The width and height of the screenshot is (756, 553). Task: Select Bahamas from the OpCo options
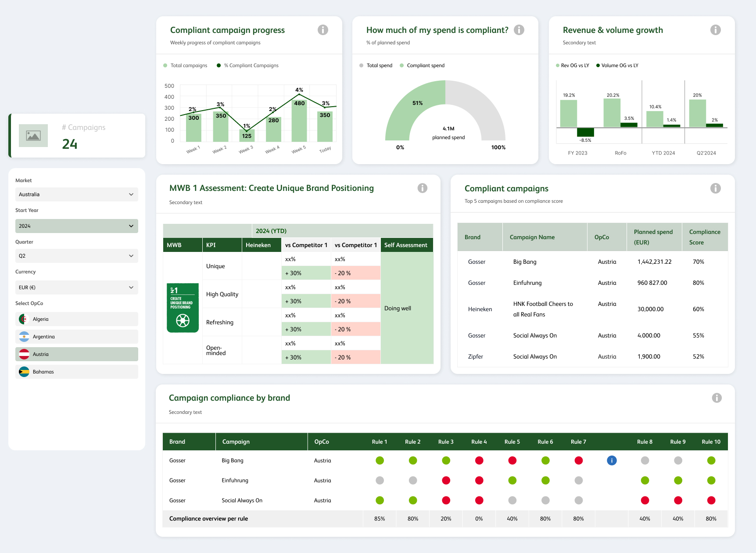point(76,371)
